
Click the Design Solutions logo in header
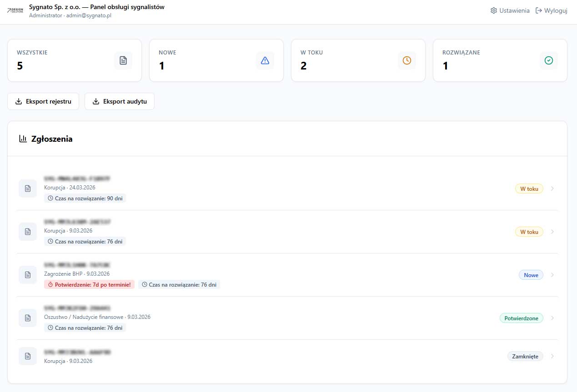[x=15, y=11]
